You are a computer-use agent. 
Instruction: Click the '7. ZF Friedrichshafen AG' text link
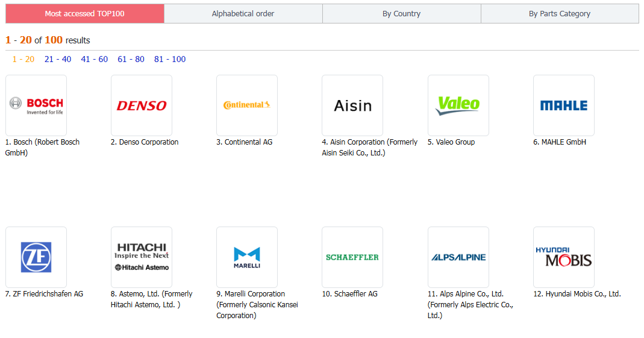(x=44, y=294)
